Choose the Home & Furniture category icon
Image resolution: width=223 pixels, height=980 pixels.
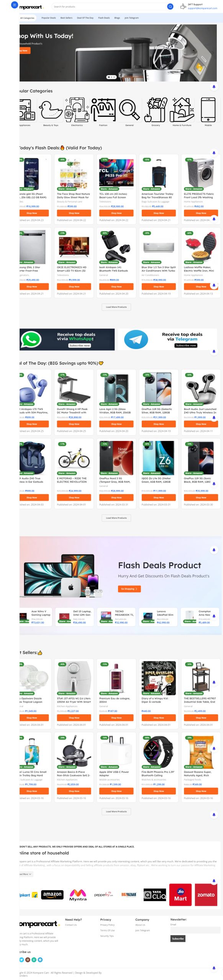[182, 109]
